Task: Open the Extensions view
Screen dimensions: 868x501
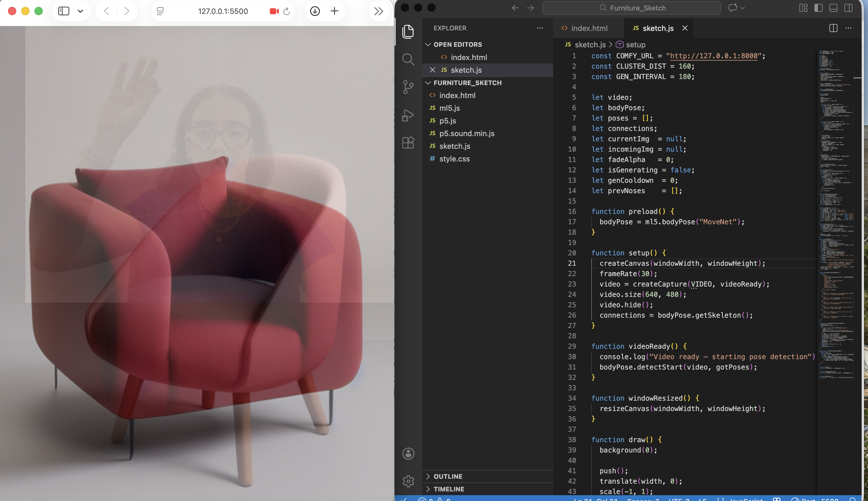Action: click(408, 142)
